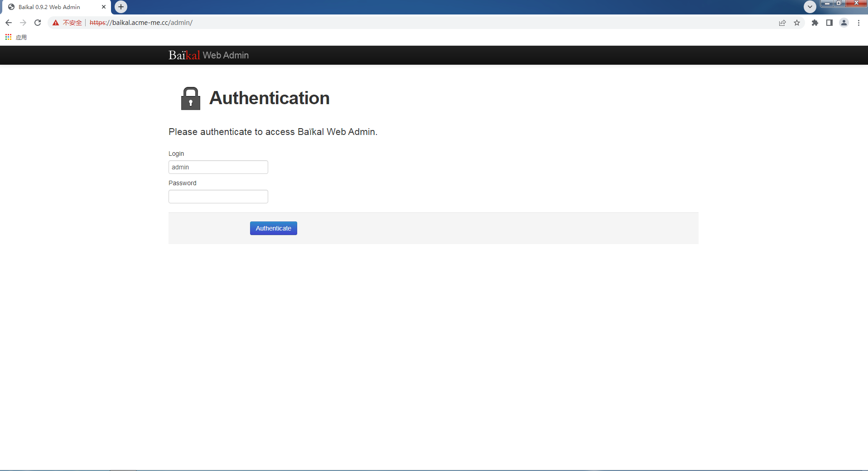Open the extensions puzzle icon
868x471 pixels.
815,23
